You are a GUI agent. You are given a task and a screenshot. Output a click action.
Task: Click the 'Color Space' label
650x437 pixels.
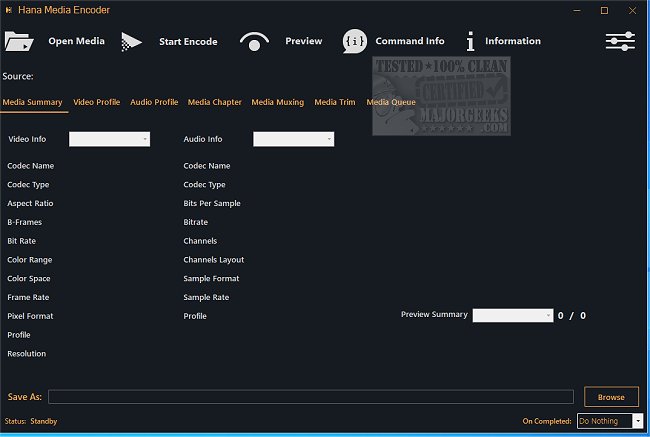pos(29,279)
